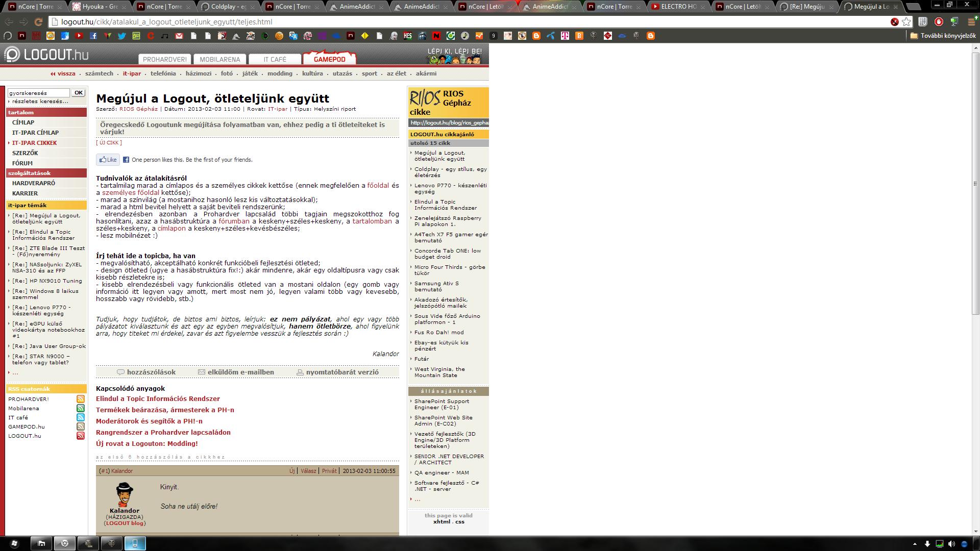Reload the page with the refresh icon
This screenshot has width=980, height=551.
(38, 22)
